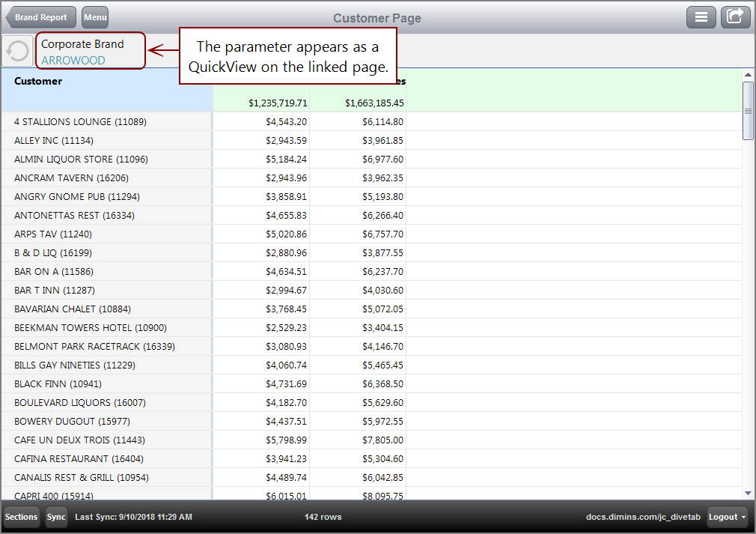
Task: Click the scrollbar down arrow icon
Action: [x=748, y=494]
